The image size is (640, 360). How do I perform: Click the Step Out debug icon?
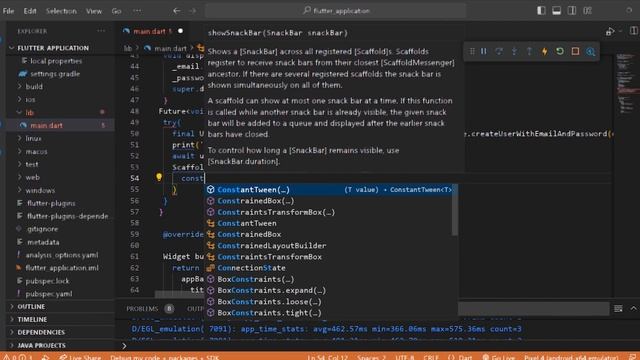[x=529, y=51]
